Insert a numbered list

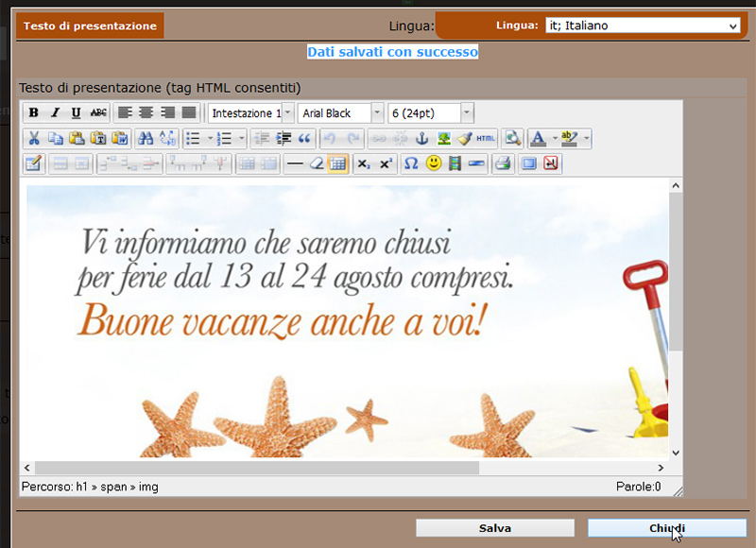coord(225,139)
